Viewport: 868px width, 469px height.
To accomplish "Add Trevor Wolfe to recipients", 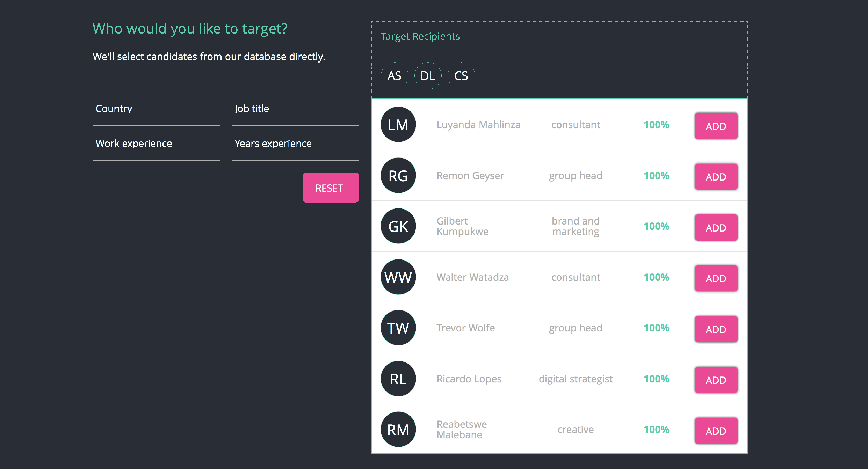I will [x=716, y=329].
